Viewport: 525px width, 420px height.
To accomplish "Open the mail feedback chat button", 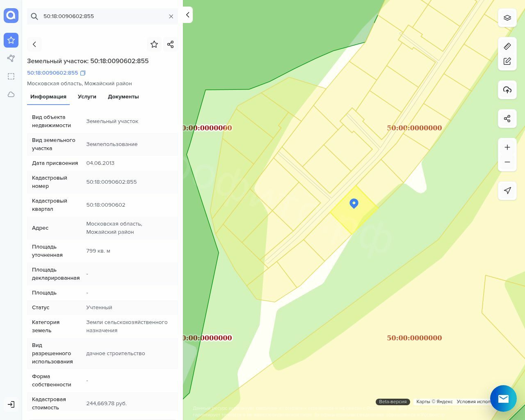I will point(503,398).
